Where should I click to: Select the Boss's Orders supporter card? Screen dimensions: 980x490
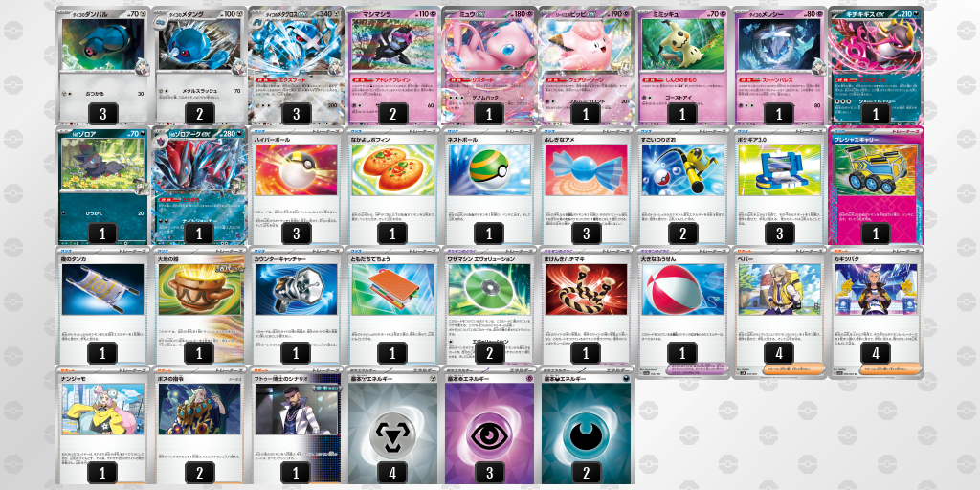pos(199,425)
